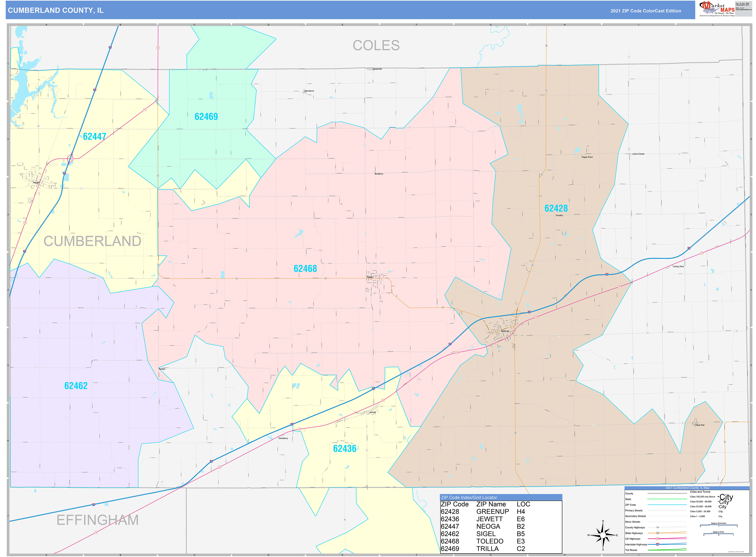Click the red City dot for cities 5,000-24,999

pos(718,512)
